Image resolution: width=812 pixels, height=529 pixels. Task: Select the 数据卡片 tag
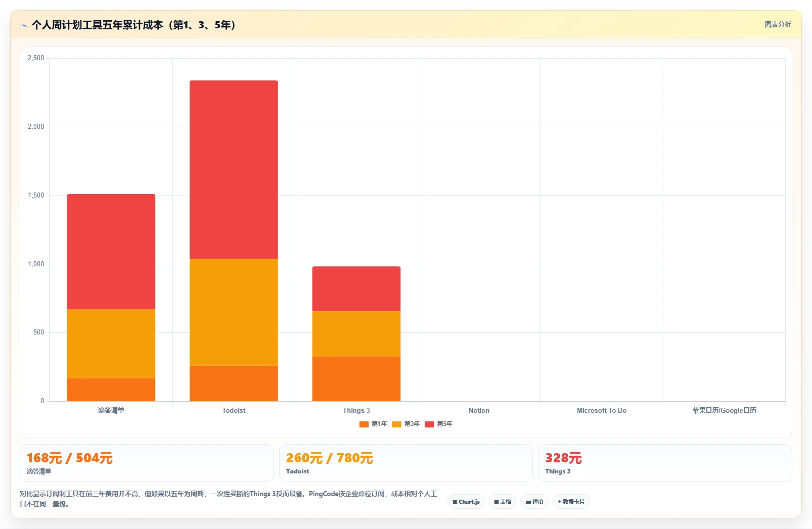(x=571, y=502)
